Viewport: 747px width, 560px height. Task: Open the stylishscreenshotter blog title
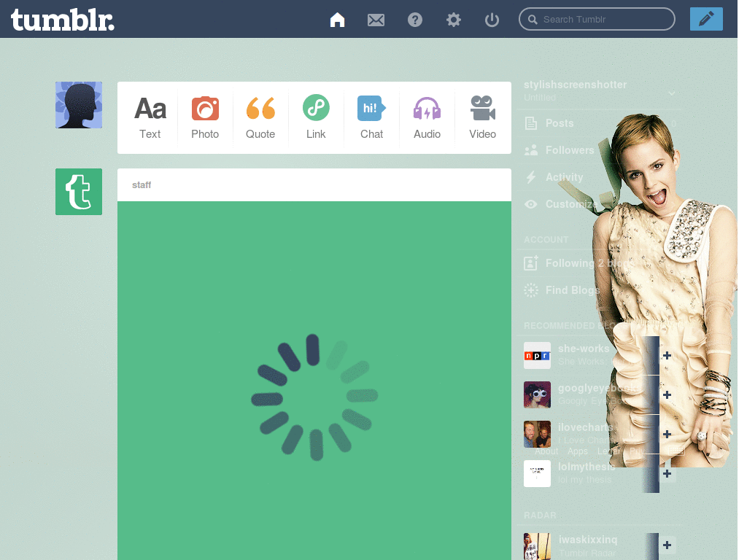click(575, 85)
